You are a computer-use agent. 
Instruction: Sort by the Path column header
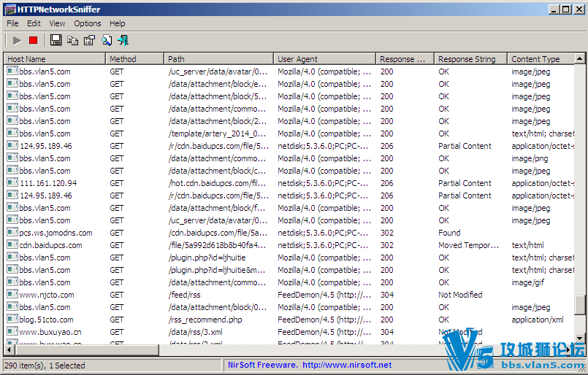point(219,59)
